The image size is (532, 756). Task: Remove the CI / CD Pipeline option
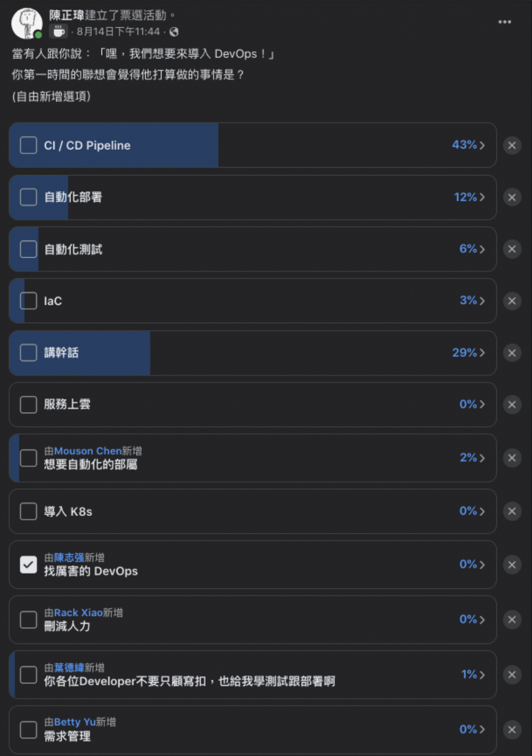pos(512,145)
